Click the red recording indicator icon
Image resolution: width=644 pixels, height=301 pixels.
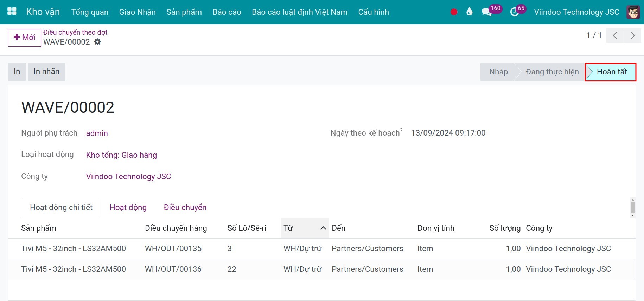click(454, 12)
